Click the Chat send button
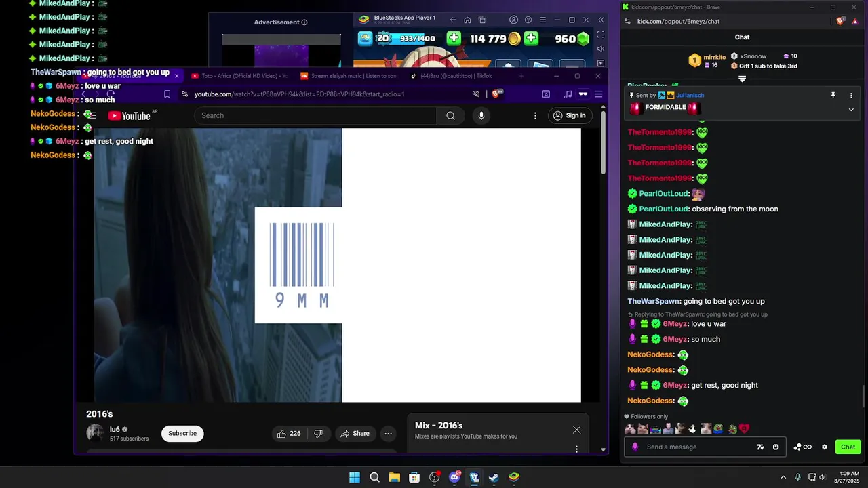The image size is (868, 488). coord(848,447)
